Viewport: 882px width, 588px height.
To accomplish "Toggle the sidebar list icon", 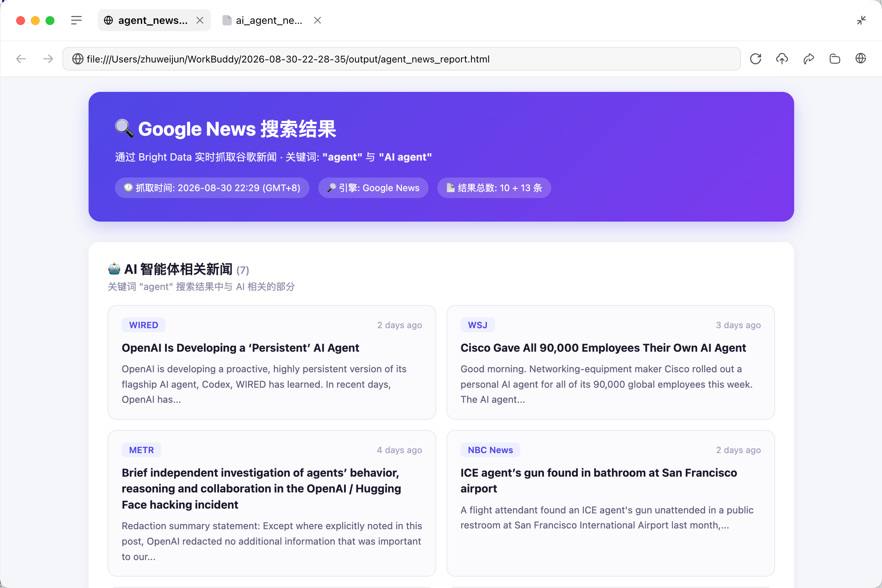I will click(76, 20).
